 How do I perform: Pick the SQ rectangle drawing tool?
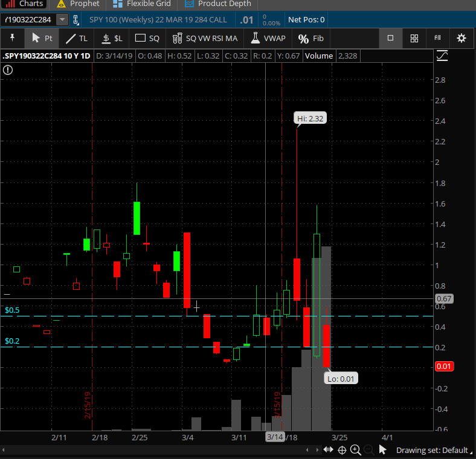(x=147, y=38)
